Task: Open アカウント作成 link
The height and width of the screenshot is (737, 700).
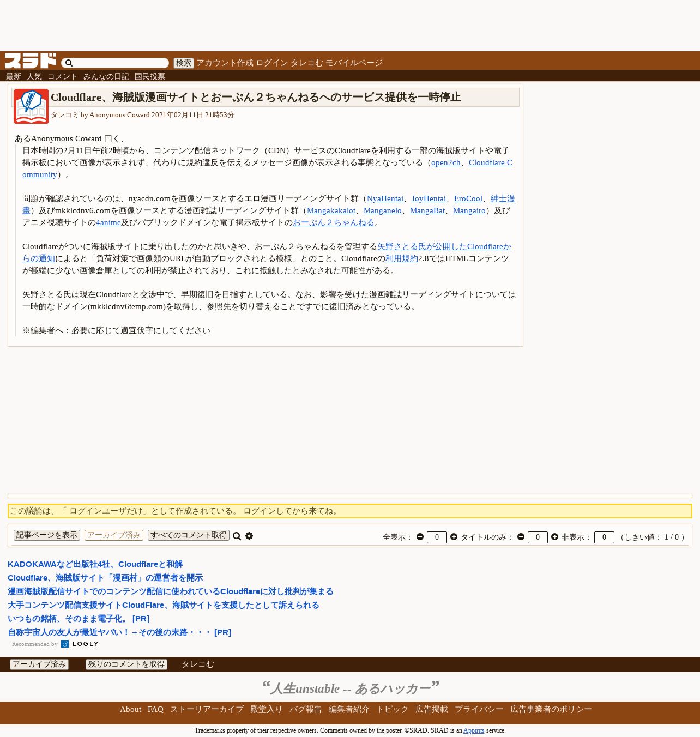Action: point(225,63)
